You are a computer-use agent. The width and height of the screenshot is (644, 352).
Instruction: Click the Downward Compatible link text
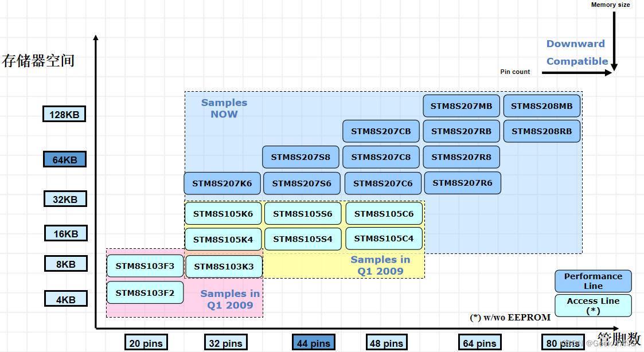point(575,52)
